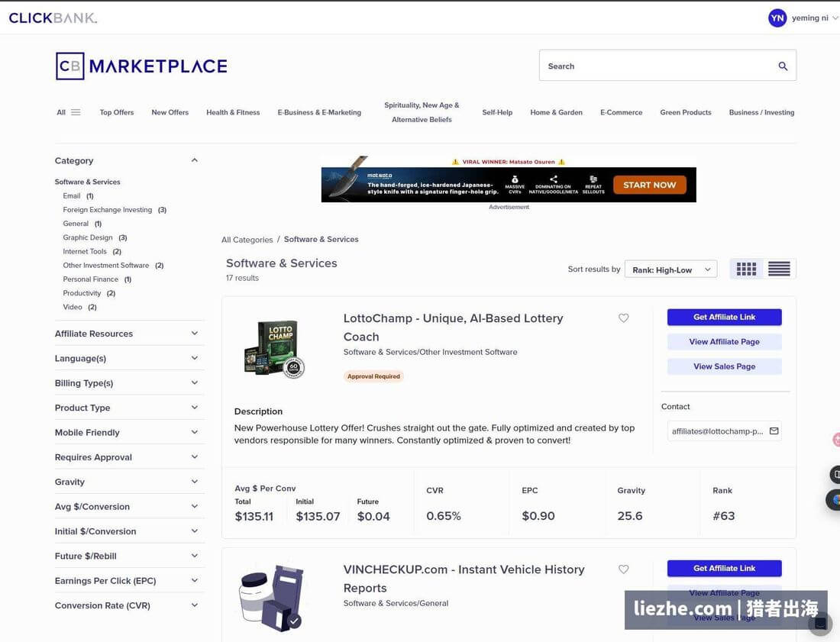Open LottoChamp product thumbnail
This screenshot has height=642, width=840.
pos(274,349)
